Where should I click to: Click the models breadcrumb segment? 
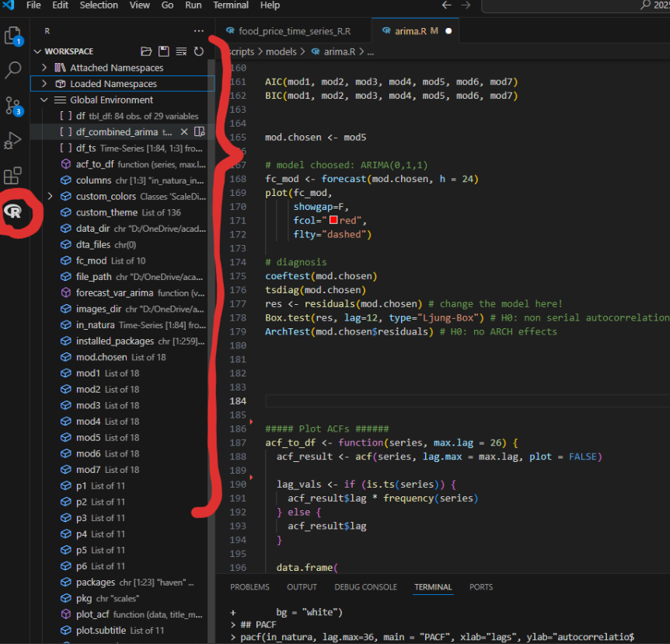point(281,52)
